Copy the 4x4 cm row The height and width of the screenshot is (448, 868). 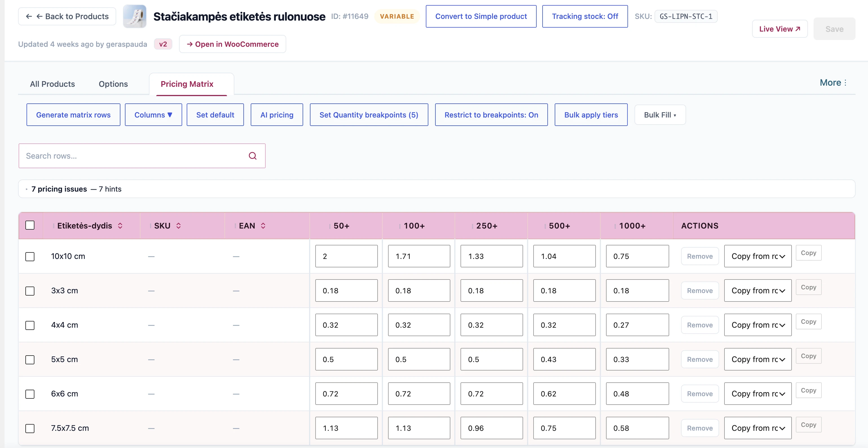(809, 321)
